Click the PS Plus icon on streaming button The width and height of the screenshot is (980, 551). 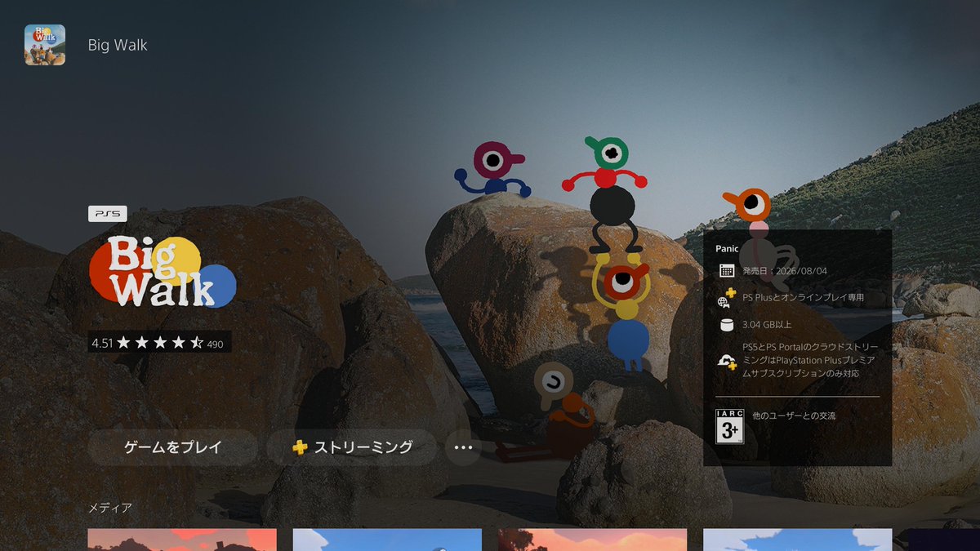coord(300,447)
